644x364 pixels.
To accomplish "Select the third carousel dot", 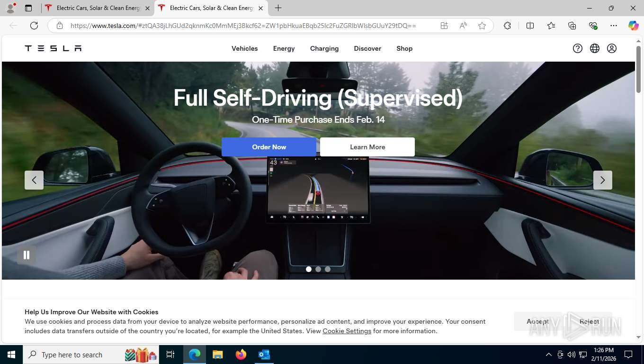I will click(x=328, y=269).
